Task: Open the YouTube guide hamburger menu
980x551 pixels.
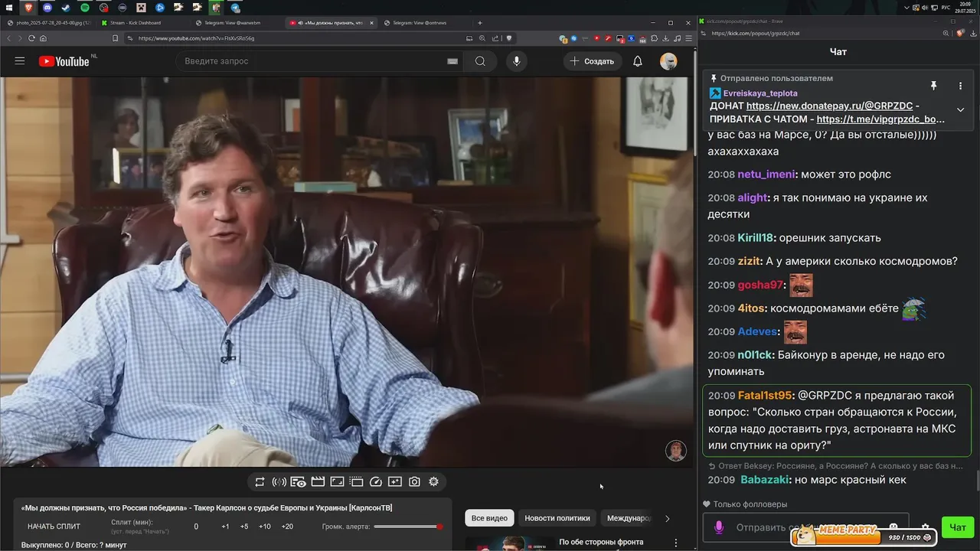Action: point(20,61)
